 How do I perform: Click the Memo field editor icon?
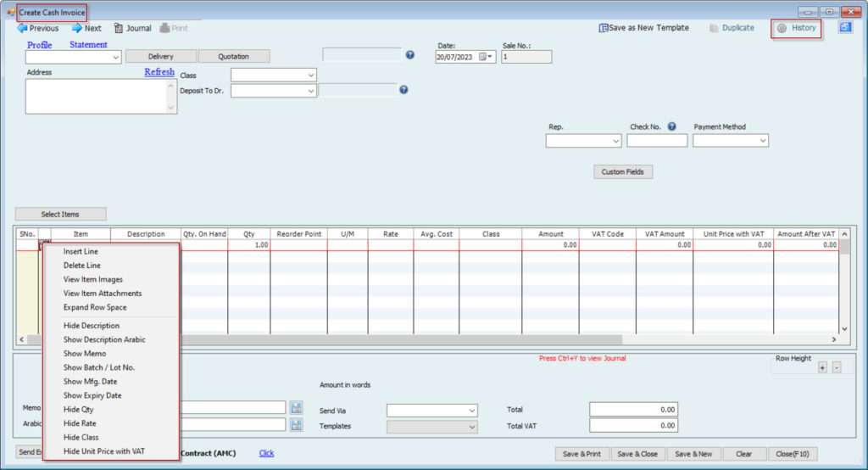pyautogui.click(x=296, y=408)
